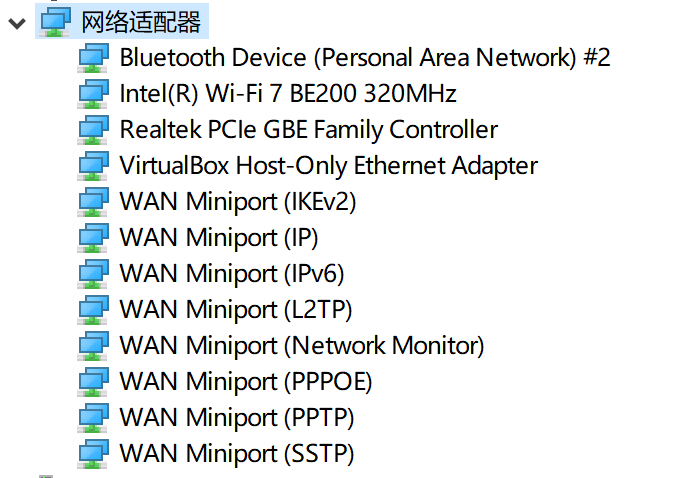
Task: Select WAN Miniport (SSTP) entry
Action: 236,454
